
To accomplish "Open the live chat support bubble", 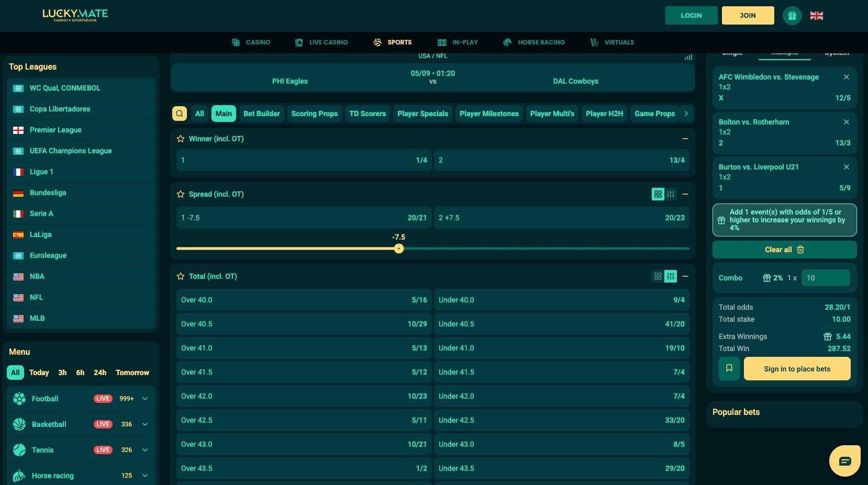I will pos(844,461).
